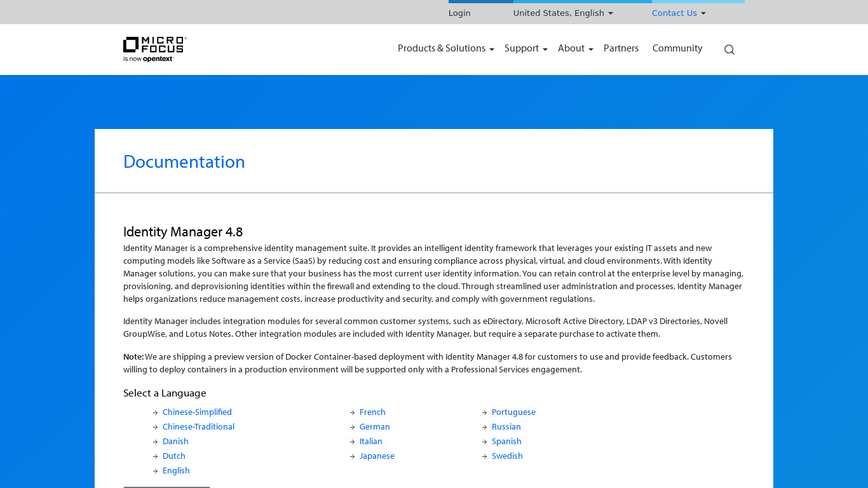Choose Danish language link
Image resolution: width=868 pixels, height=488 pixels.
point(175,442)
